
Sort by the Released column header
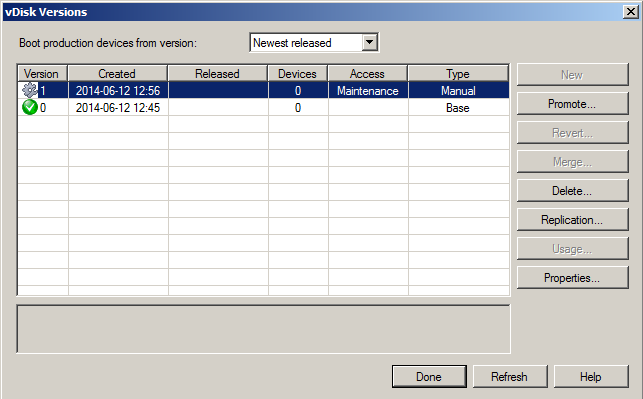click(218, 74)
